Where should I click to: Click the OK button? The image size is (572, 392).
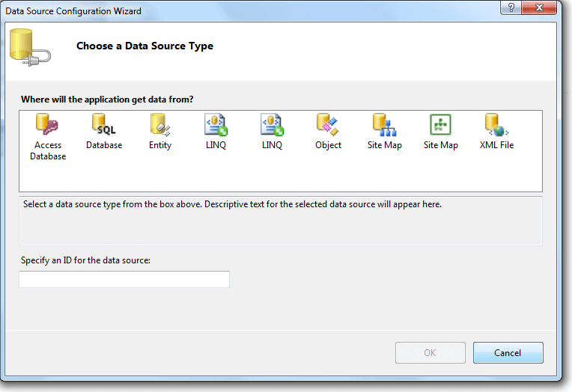pos(430,352)
